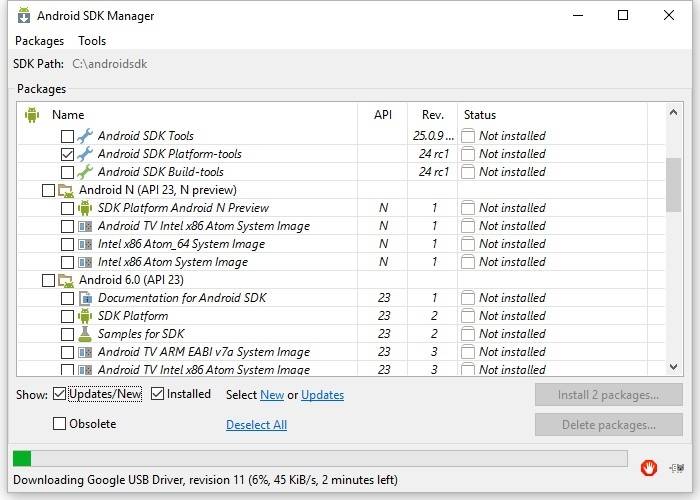Check the Intel x86 Atom_64 System Image checkbox
This screenshot has height=500, width=700.
[x=67, y=245]
